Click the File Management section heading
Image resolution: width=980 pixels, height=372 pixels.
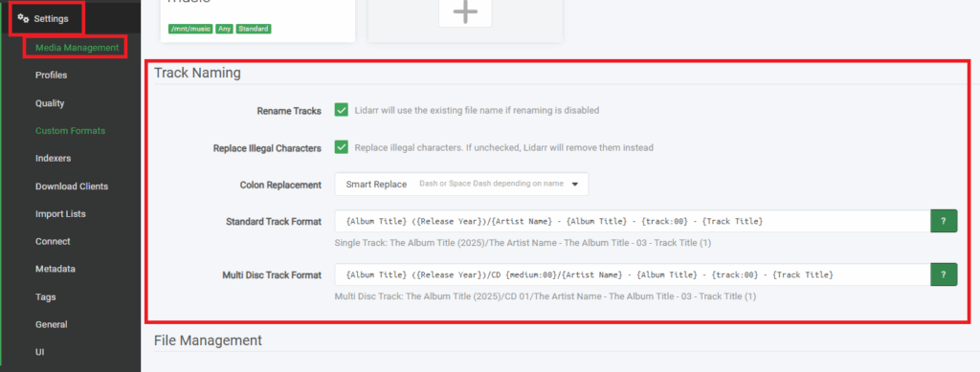208,340
